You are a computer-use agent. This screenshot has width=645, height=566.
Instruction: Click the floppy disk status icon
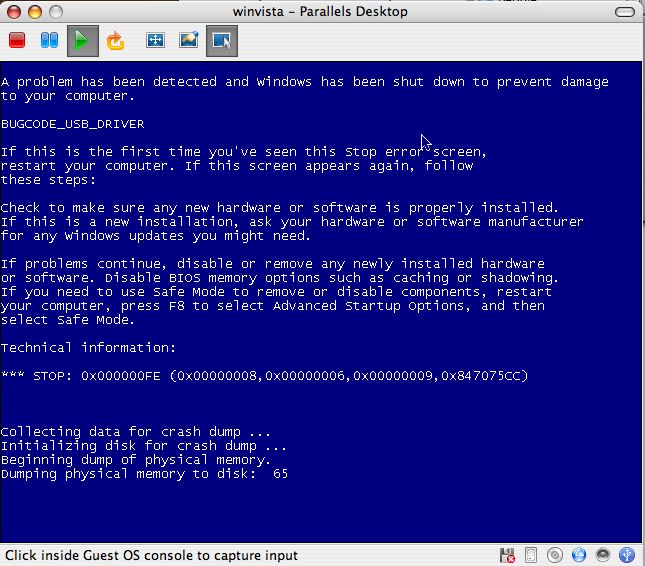tap(508, 555)
